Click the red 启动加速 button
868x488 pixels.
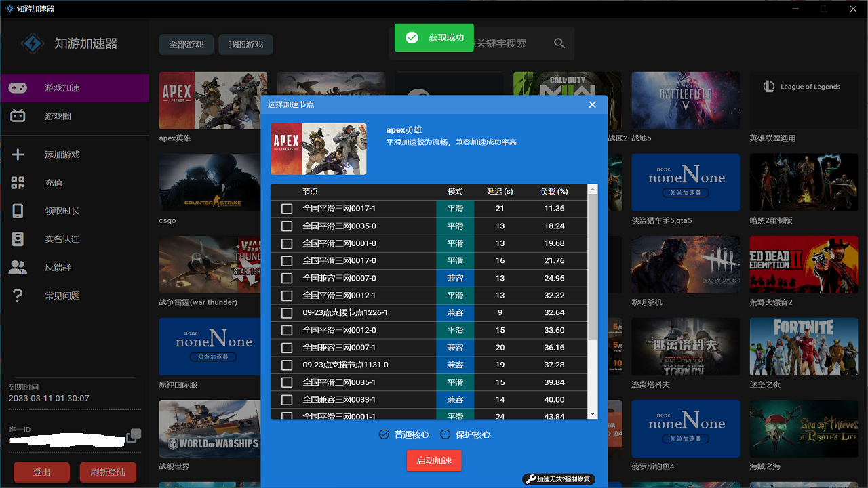coord(434,461)
